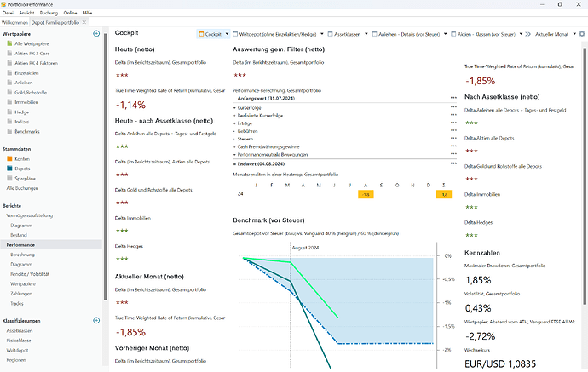This screenshot has width=588, height=372.
Task: Close the Depot Familie.portfolio tab
Action: 84,22
